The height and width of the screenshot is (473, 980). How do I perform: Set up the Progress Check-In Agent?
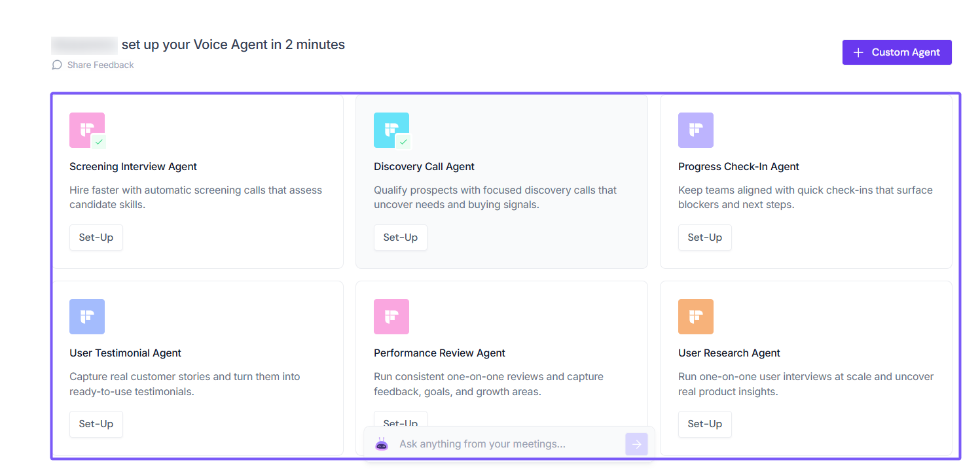pyautogui.click(x=704, y=237)
